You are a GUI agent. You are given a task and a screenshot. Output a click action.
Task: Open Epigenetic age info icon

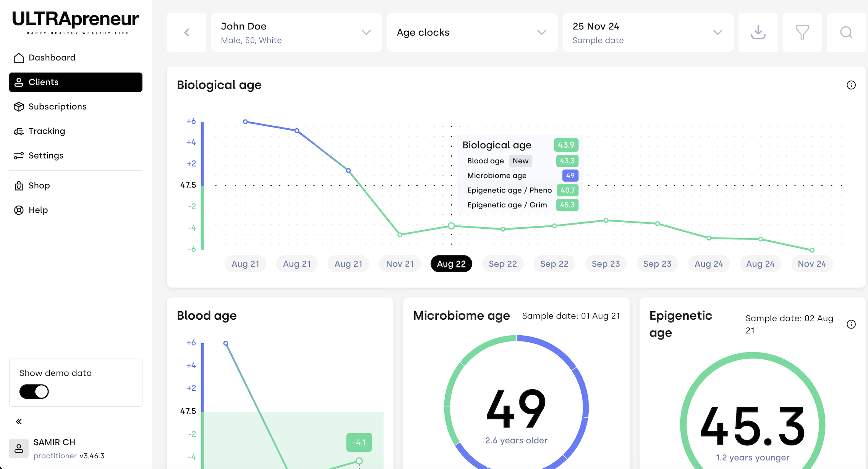tap(851, 324)
